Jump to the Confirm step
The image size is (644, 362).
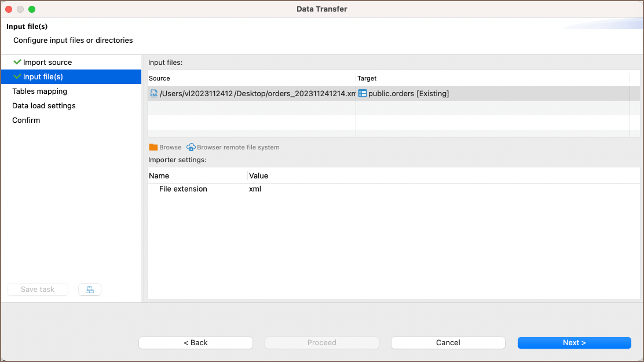click(26, 120)
